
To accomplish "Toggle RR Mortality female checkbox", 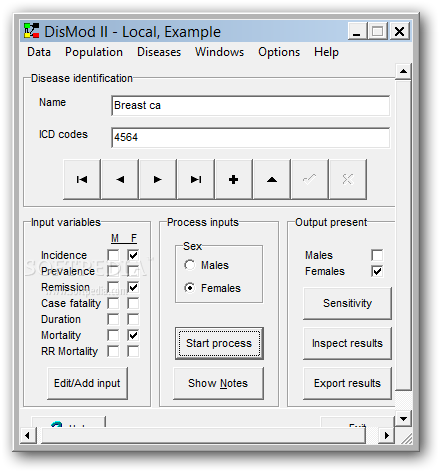I will pos(133,351).
